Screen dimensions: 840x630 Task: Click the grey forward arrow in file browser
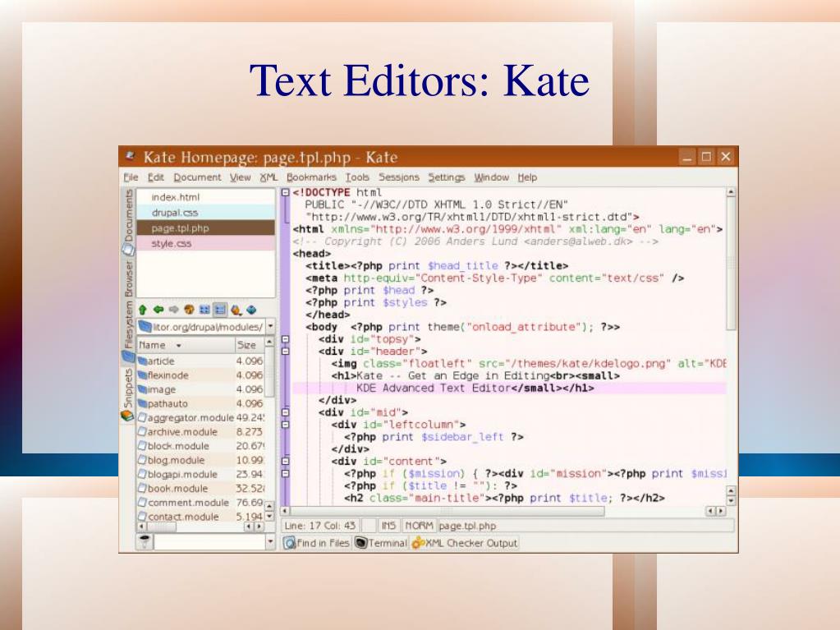point(173,310)
